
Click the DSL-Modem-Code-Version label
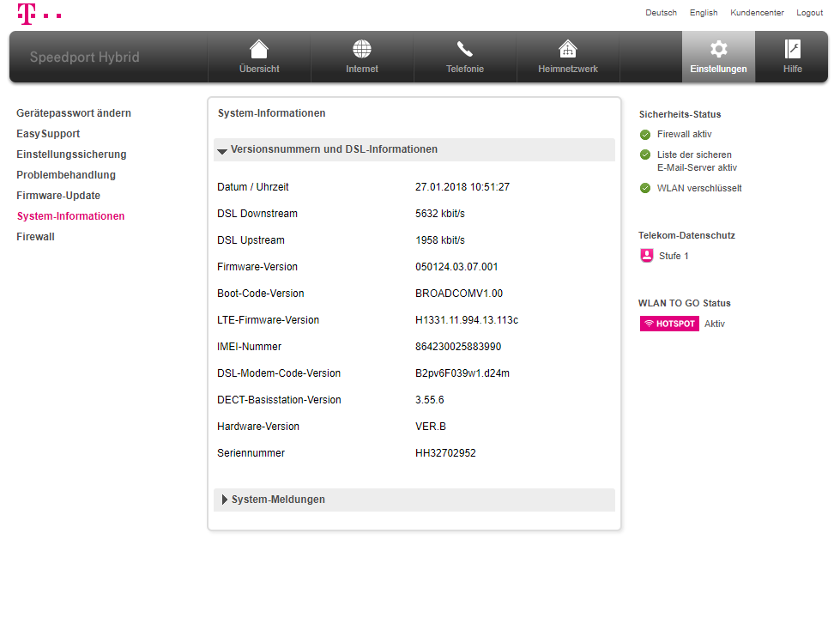click(x=279, y=373)
